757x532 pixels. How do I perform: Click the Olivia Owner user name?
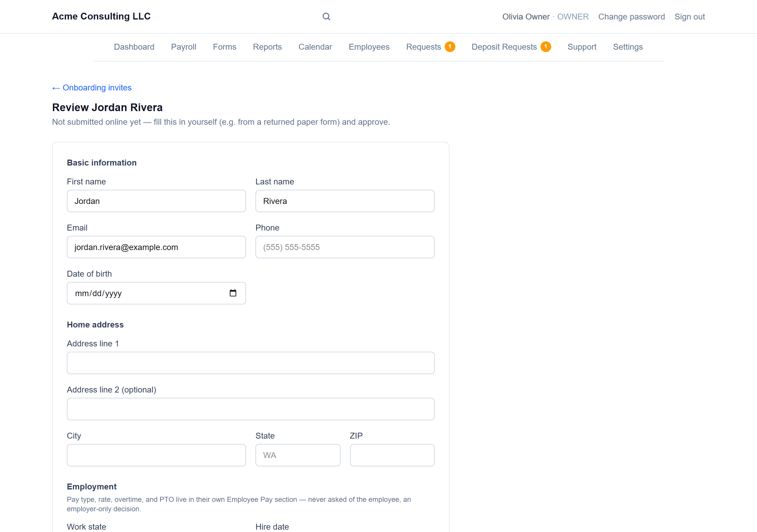pyautogui.click(x=526, y=17)
